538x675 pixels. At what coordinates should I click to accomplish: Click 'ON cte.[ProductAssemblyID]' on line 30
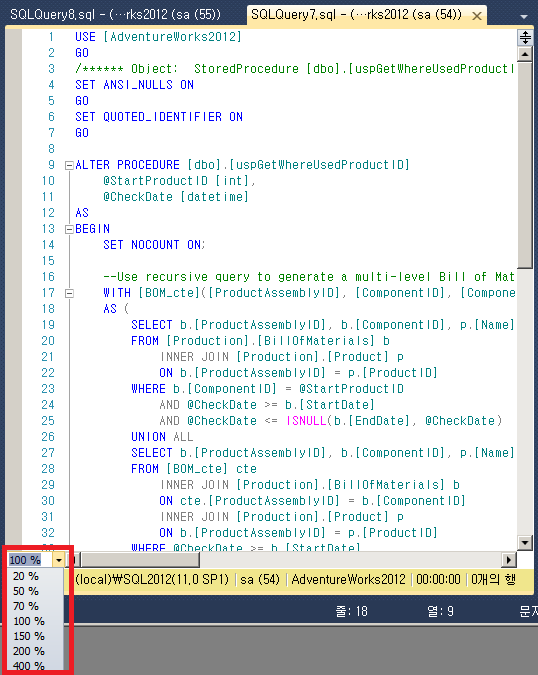(249, 501)
